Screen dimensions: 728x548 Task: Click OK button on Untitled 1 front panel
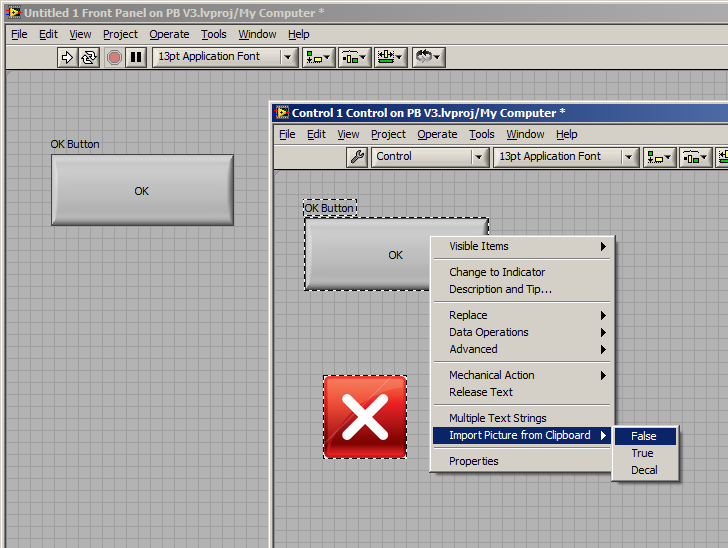point(142,190)
